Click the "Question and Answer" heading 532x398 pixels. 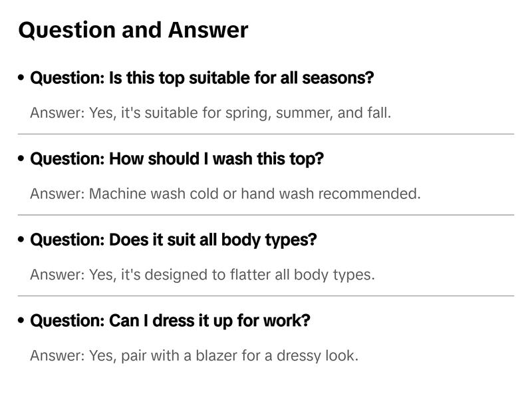133,30
